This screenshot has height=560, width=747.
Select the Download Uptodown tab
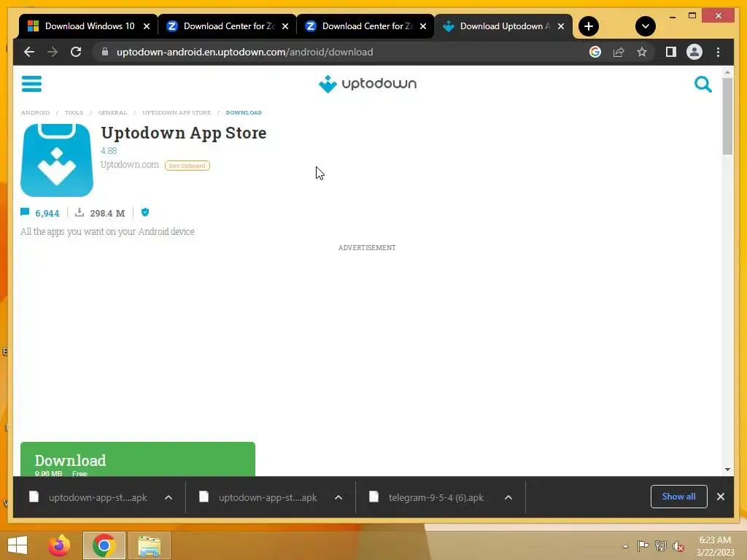point(504,26)
